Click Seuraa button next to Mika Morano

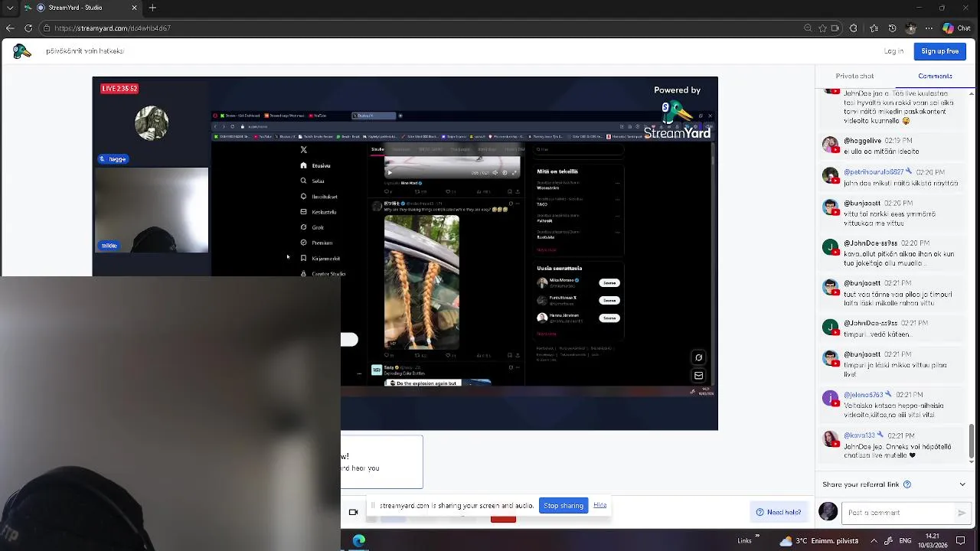[x=609, y=283]
